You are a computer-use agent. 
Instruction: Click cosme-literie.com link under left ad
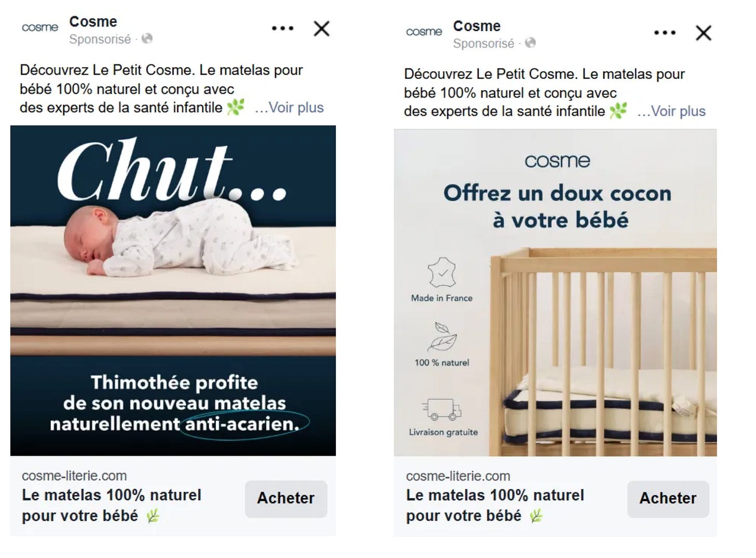(x=74, y=476)
